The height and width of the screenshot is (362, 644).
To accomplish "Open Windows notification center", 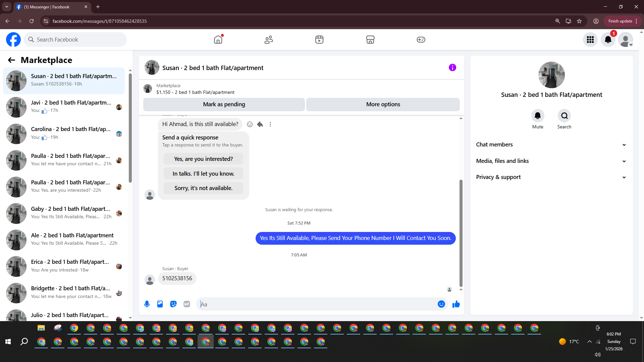I will coord(633,342).
